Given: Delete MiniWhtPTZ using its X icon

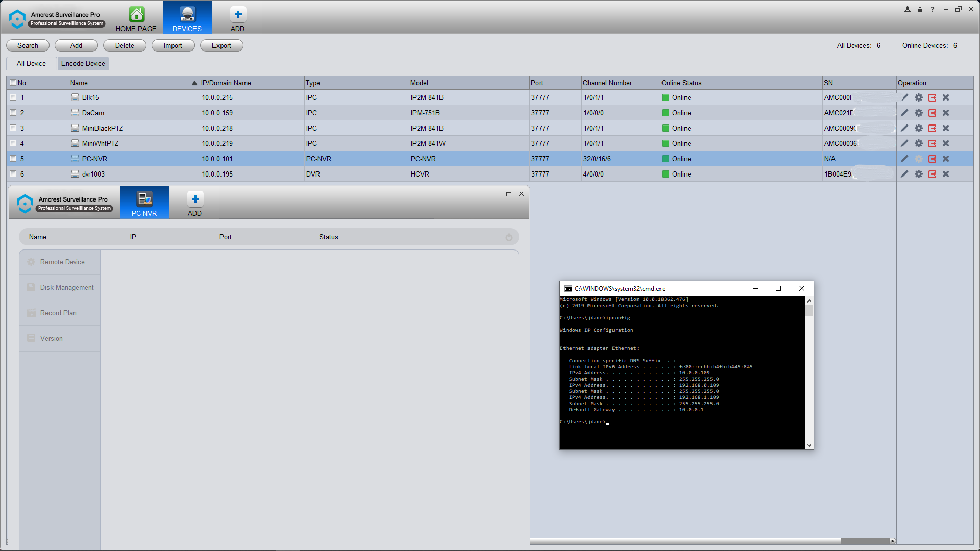Looking at the screenshot, I should tap(946, 143).
